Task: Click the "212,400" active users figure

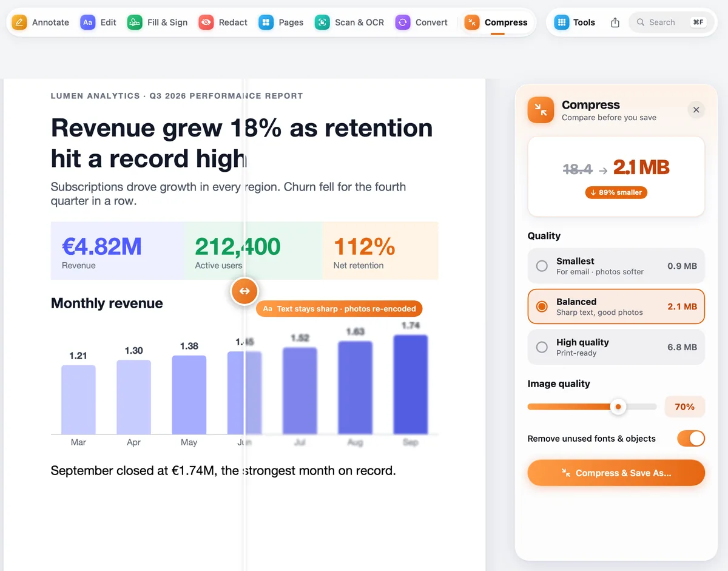Action: click(238, 246)
